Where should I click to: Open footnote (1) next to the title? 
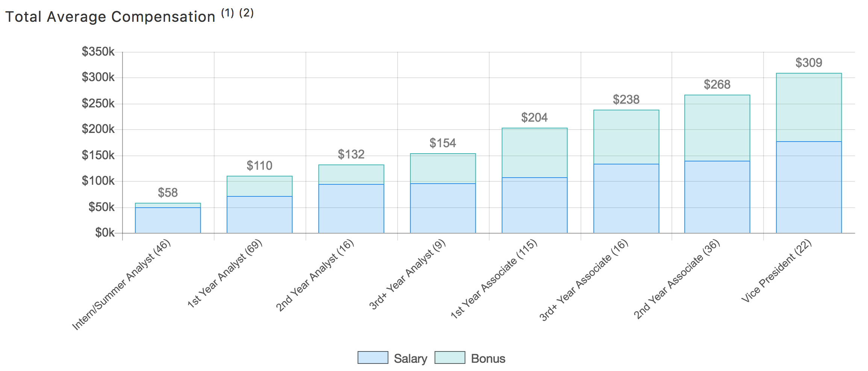point(227,13)
